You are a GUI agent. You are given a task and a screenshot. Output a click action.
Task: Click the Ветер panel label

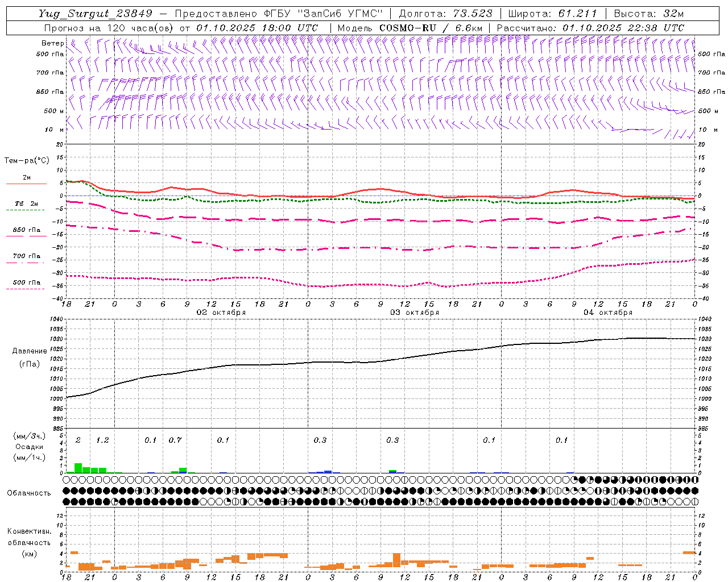pos(52,43)
